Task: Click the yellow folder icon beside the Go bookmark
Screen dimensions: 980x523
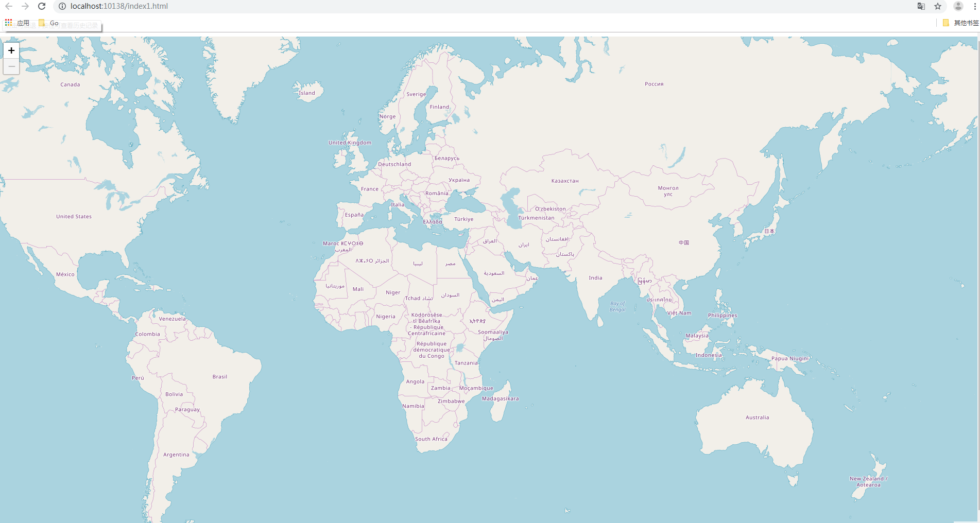Action: tap(41, 23)
